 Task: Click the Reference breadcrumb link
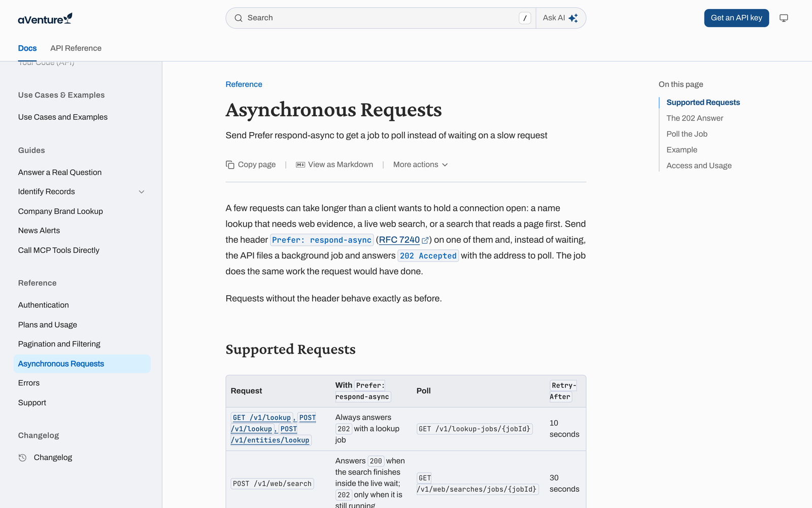(x=244, y=84)
